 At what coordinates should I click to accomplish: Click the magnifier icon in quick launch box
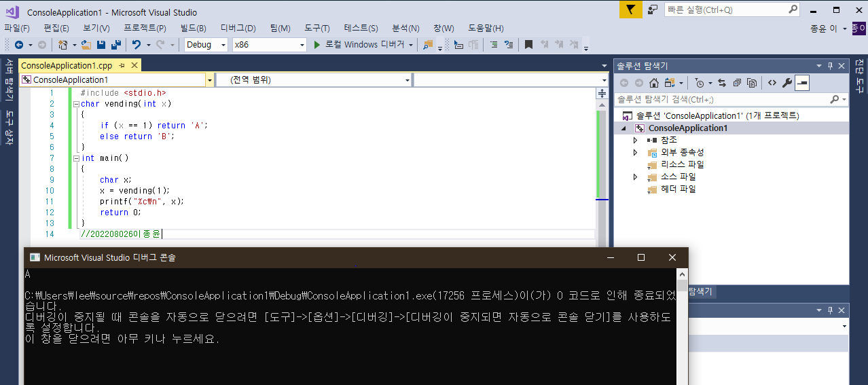793,10
